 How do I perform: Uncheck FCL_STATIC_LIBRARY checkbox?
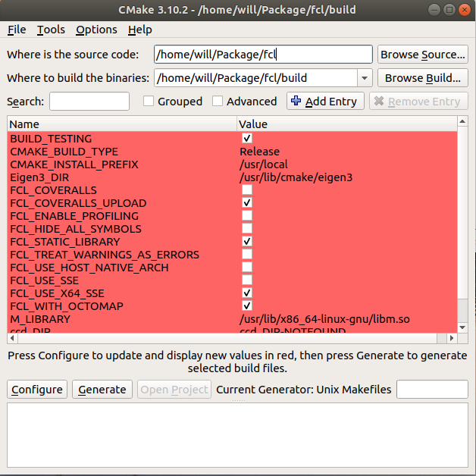coord(247,241)
